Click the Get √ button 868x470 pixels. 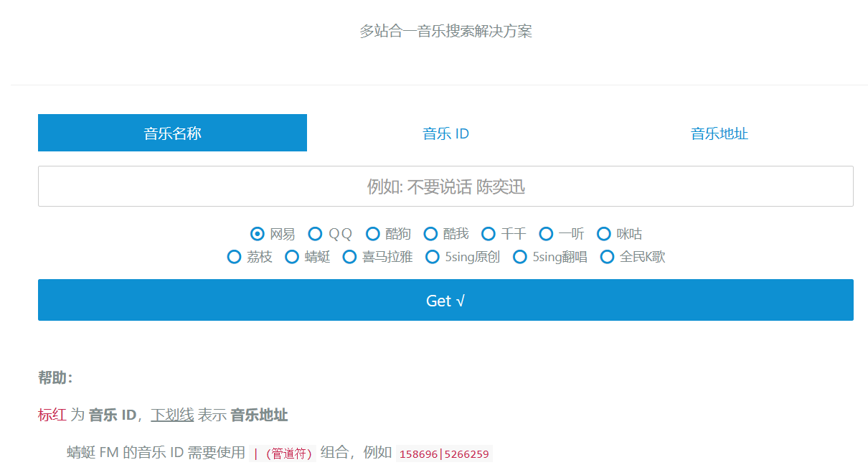pos(445,300)
